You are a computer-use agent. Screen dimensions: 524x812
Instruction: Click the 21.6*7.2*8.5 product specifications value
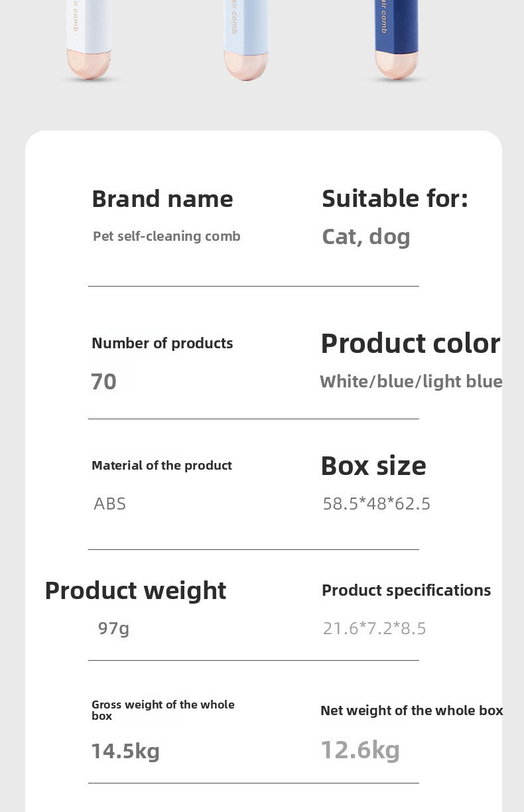(x=375, y=628)
